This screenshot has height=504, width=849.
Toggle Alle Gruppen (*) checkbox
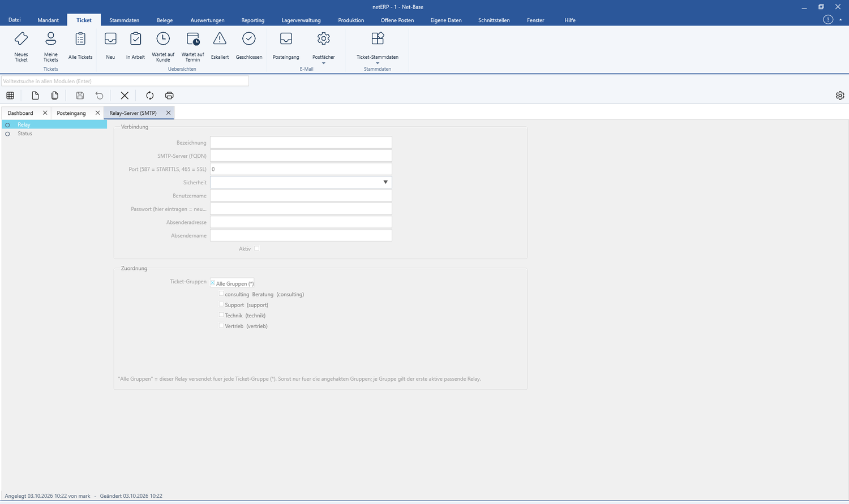[213, 283]
